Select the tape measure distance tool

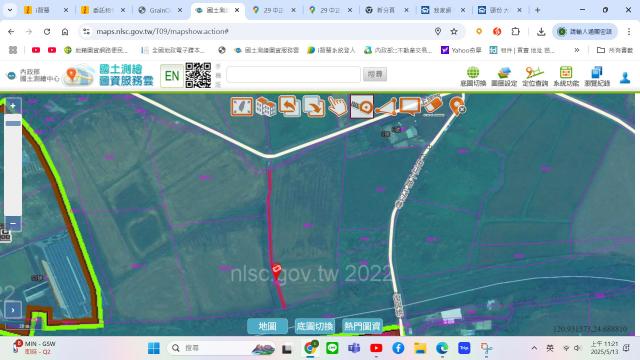(362, 107)
